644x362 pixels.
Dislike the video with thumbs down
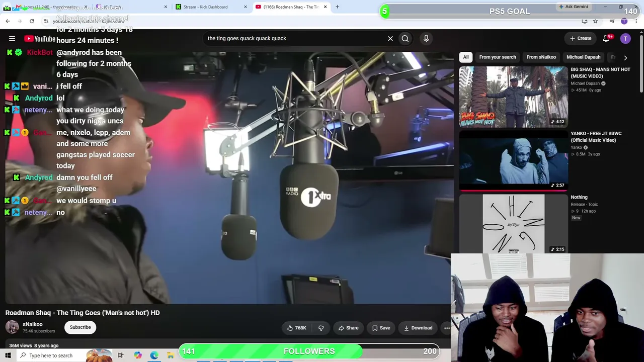click(321, 328)
